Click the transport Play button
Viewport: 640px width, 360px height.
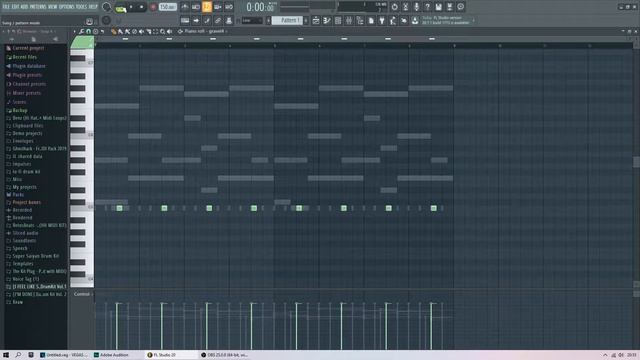pos(131,7)
